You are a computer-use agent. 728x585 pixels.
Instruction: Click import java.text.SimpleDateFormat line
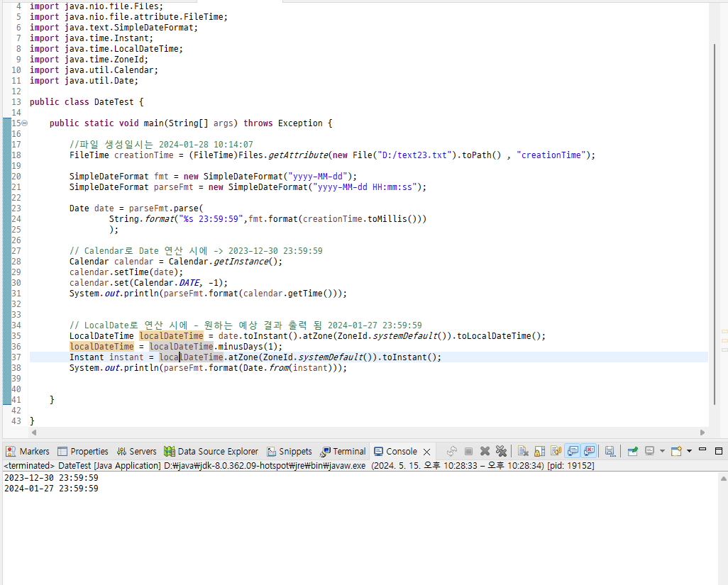click(x=114, y=28)
